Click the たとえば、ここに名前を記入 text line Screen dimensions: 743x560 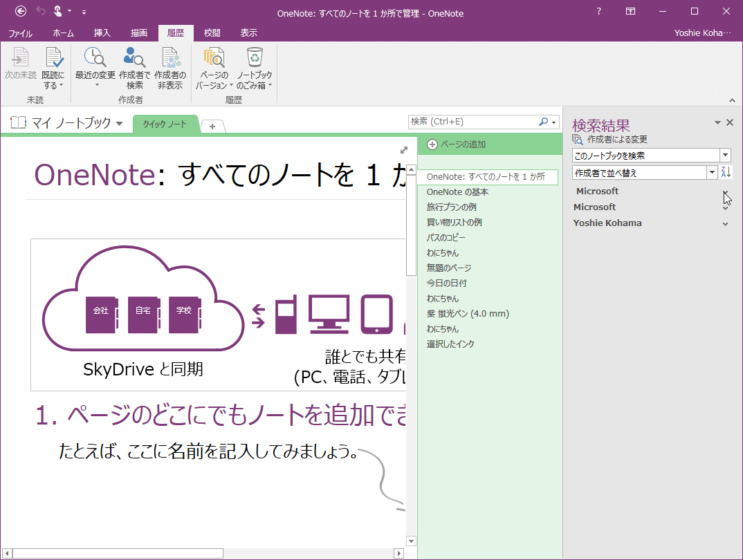click(208, 451)
